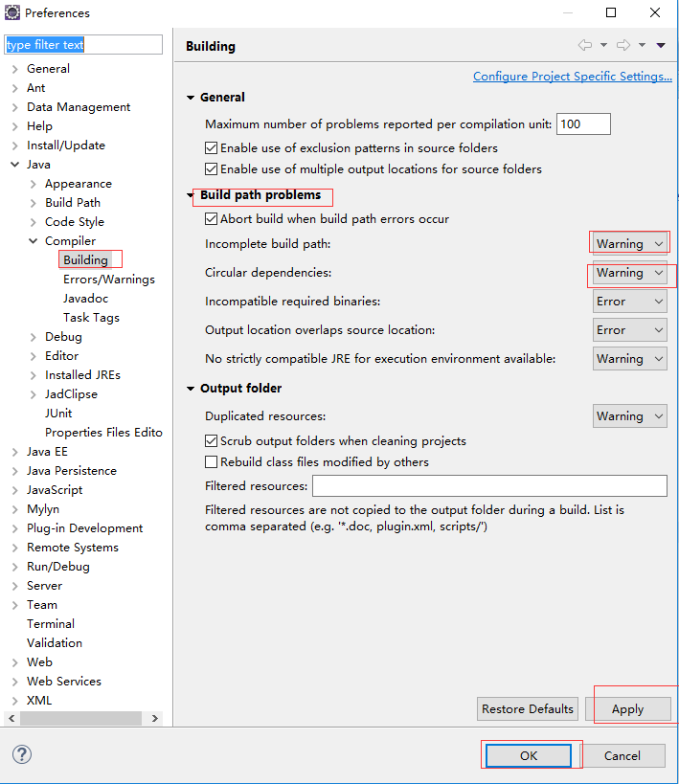Open back history dropdown arrow

pos(604,46)
